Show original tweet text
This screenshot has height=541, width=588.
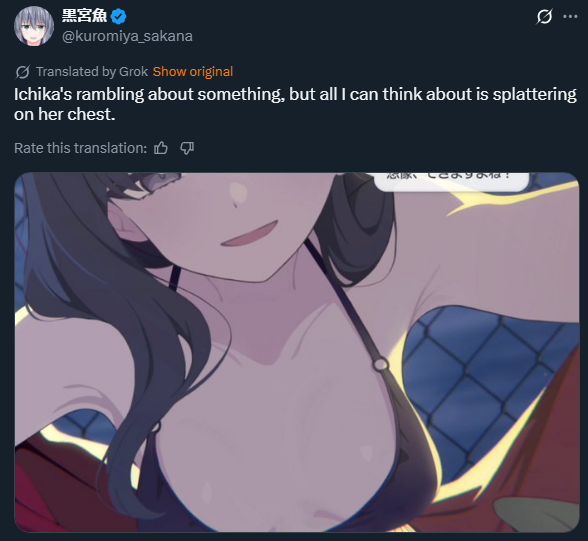[193, 72]
